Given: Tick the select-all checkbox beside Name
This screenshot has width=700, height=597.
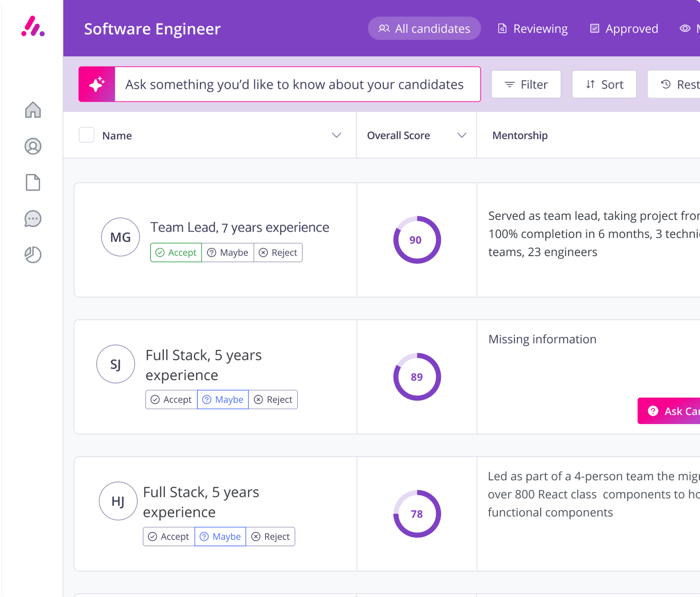Looking at the screenshot, I should 87,135.
